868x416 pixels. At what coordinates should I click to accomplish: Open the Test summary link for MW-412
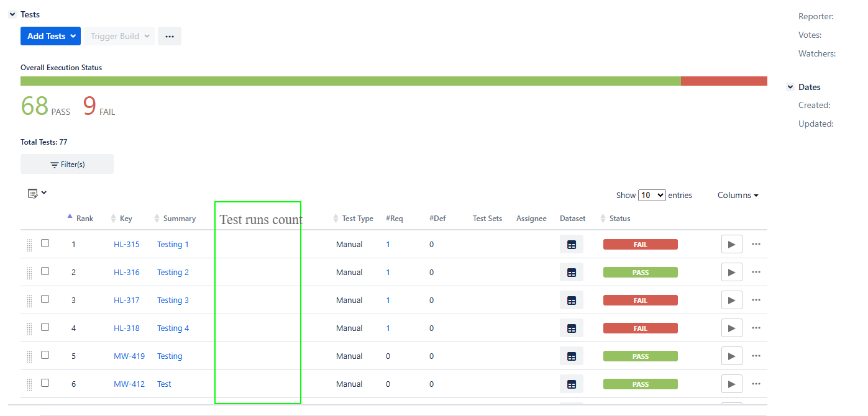pos(164,384)
